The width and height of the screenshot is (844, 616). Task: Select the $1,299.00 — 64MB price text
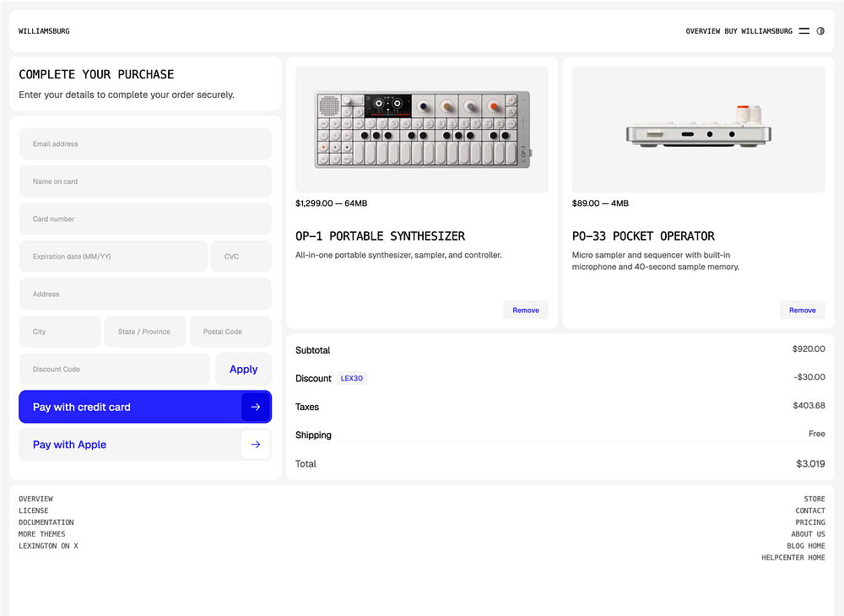click(x=331, y=203)
